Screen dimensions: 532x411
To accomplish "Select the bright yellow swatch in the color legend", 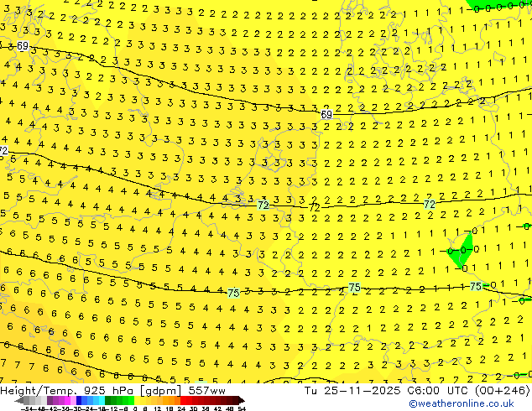I will (137, 400).
